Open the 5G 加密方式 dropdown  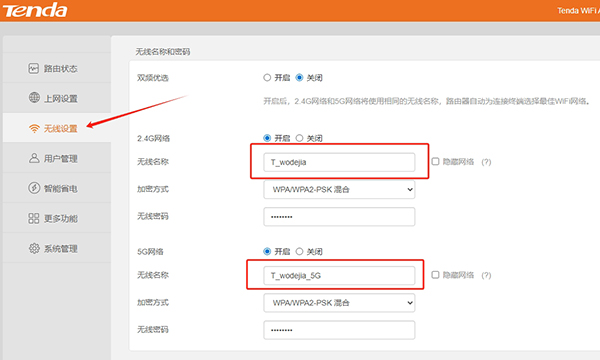(x=339, y=303)
